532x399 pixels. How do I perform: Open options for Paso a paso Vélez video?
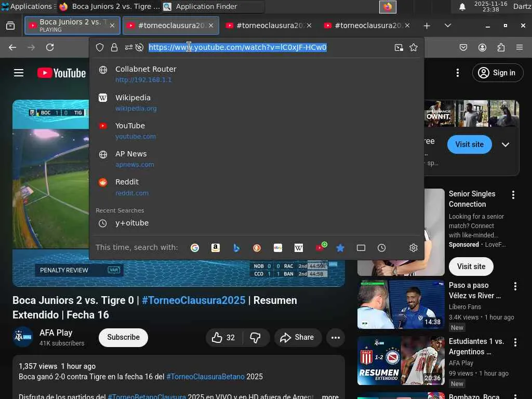[515, 286]
